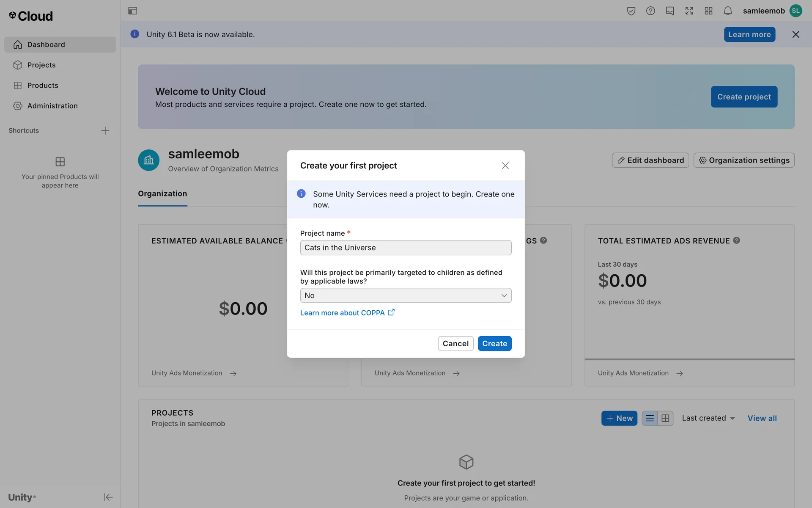Open the notifications bell
Image resolution: width=812 pixels, height=508 pixels.
click(x=727, y=11)
